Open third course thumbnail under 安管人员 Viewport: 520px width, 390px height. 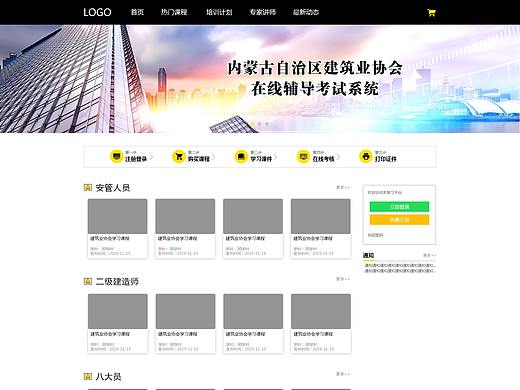pos(253,216)
